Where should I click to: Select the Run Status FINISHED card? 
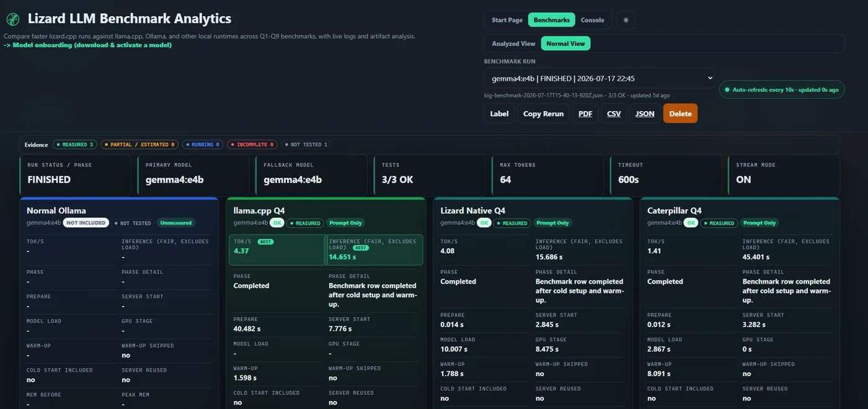pyautogui.click(x=76, y=174)
